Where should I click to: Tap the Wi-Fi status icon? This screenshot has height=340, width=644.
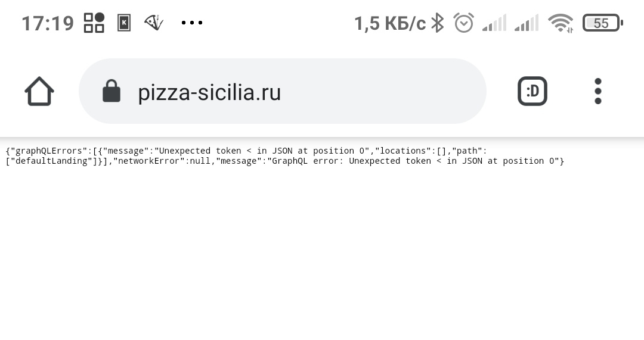click(x=561, y=23)
